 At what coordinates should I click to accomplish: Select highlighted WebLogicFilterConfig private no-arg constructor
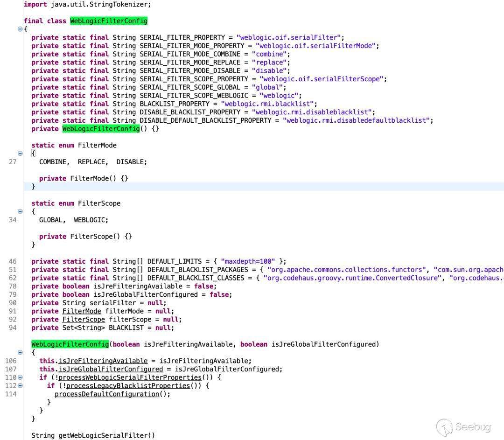coord(101,129)
